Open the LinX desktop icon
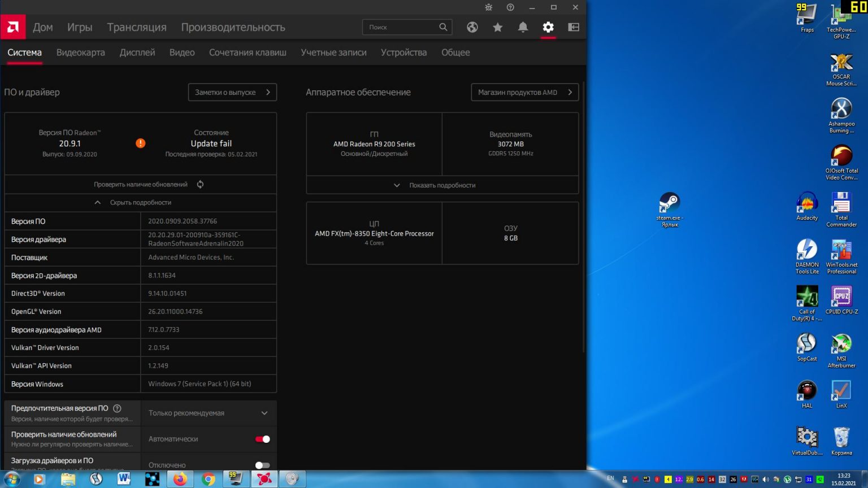 coord(841,394)
